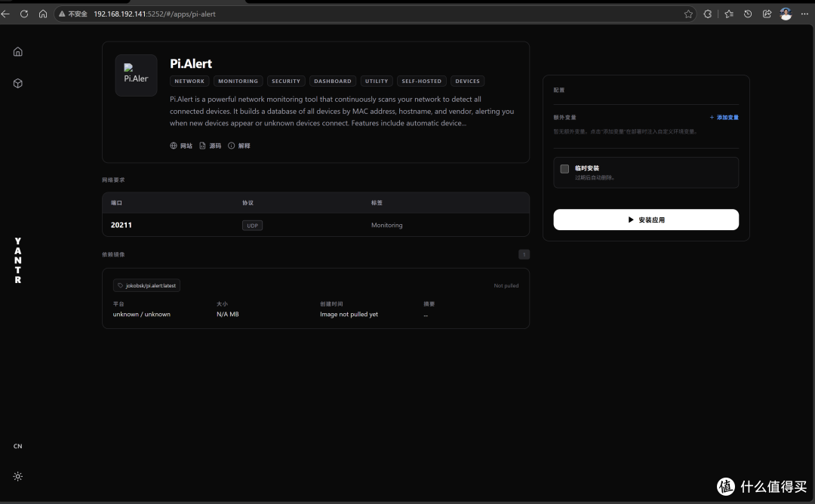
Task: Click the Image not pulled yet text
Action: click(x=349, y=315)
